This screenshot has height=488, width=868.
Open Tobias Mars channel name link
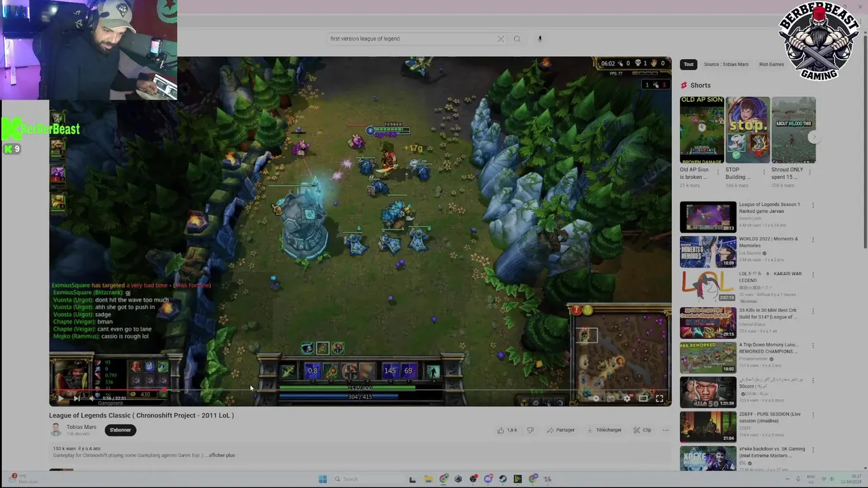coord(81,427)
